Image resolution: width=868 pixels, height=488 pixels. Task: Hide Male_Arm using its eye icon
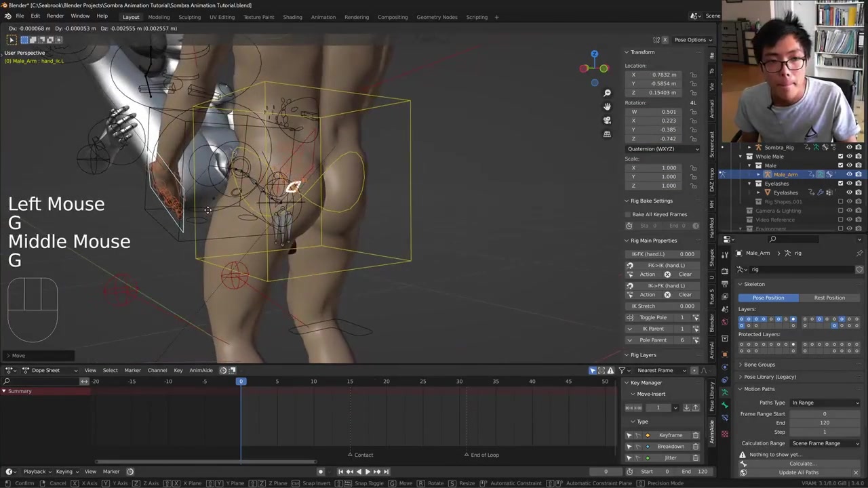pos(849,174)
